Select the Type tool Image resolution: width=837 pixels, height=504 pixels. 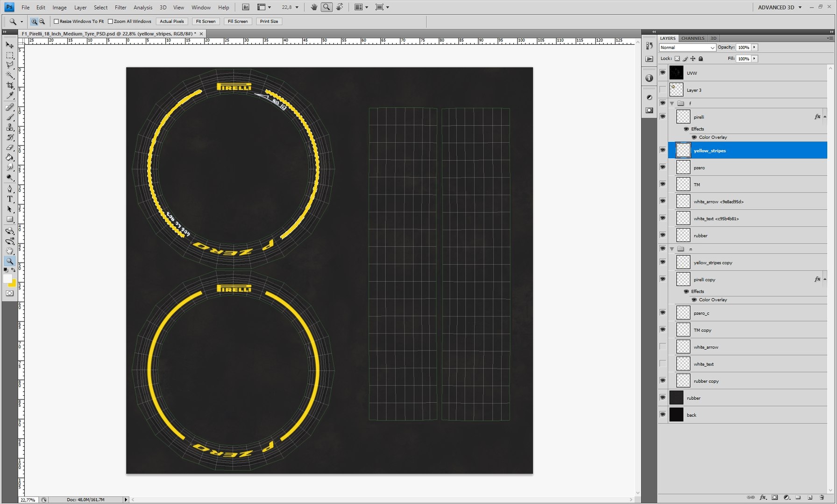coord(9,199)
